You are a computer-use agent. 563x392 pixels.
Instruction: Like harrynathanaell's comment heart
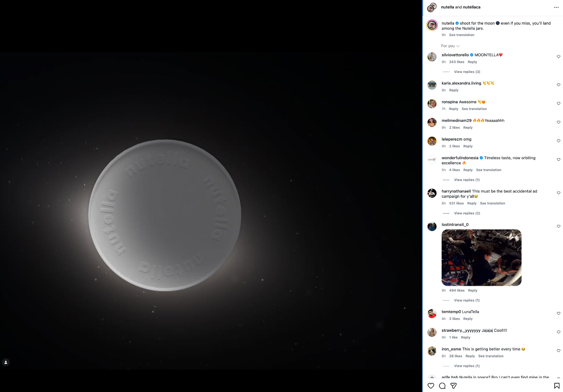(x=559, y=193)
